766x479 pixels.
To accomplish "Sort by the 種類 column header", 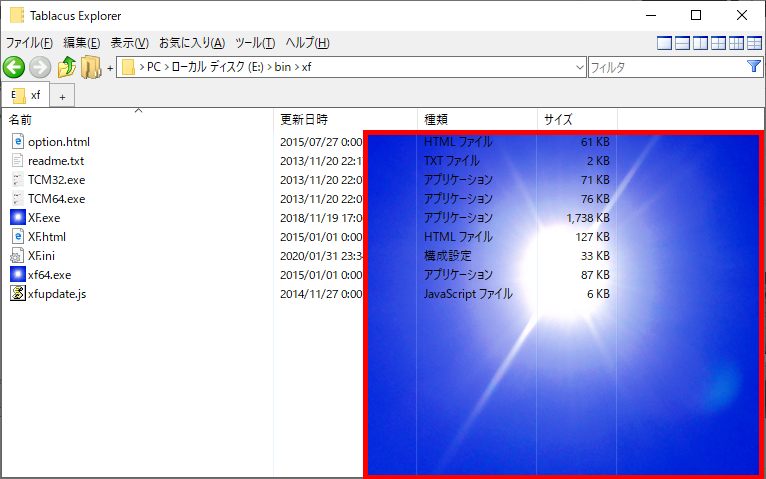I will 477,120.
